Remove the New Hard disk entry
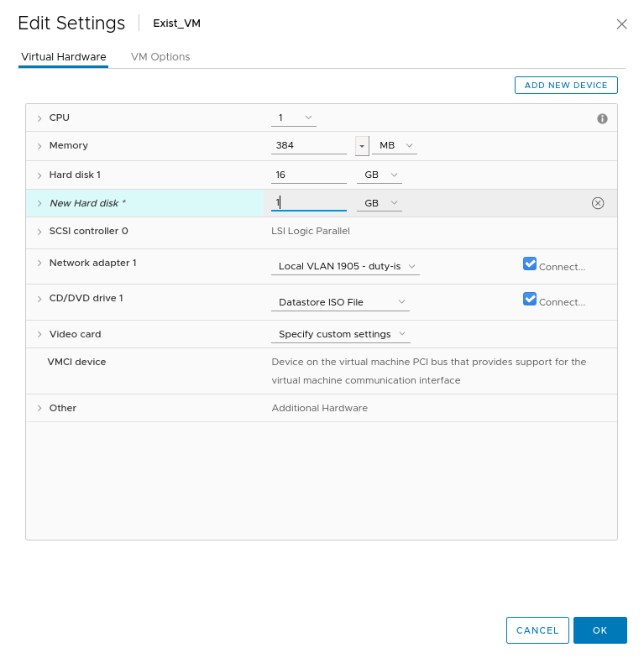The height and width of the screenshot is (658, 644). (598, 203)
